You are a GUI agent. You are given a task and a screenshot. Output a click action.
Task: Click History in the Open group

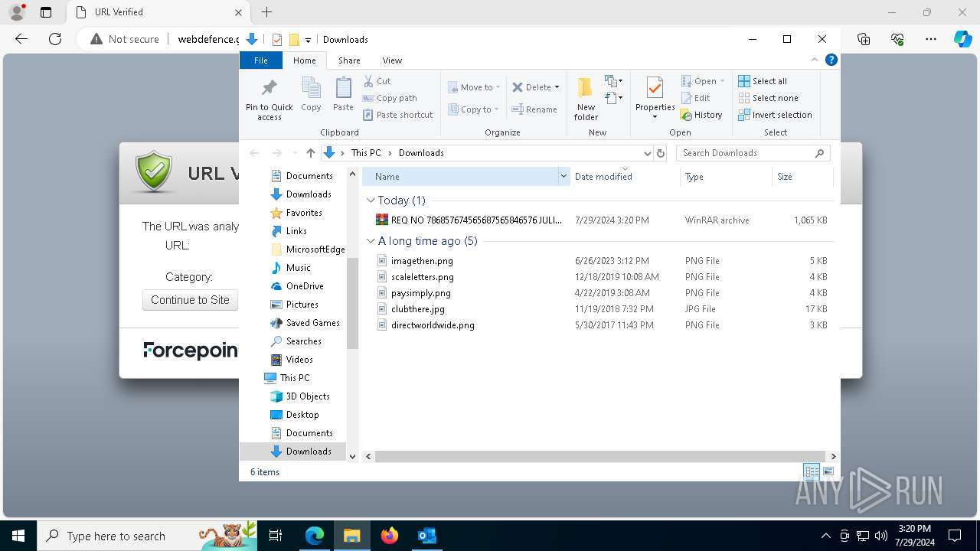pos(701,115)
